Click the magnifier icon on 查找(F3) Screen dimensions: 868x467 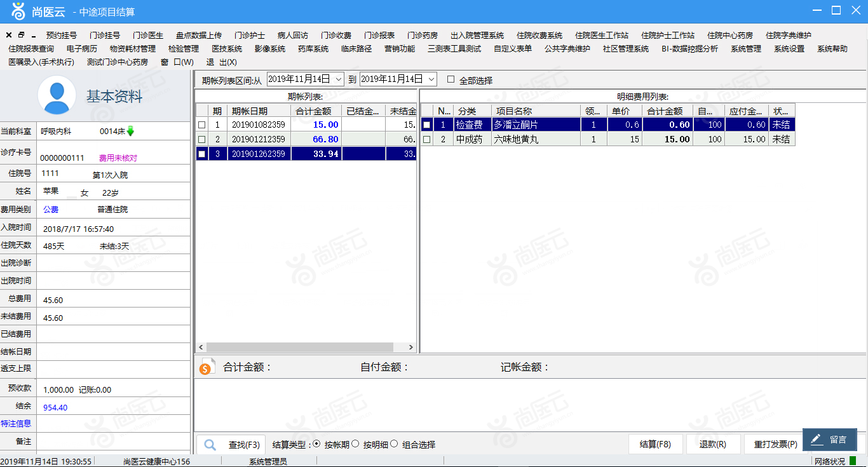[x=210, y=445]
